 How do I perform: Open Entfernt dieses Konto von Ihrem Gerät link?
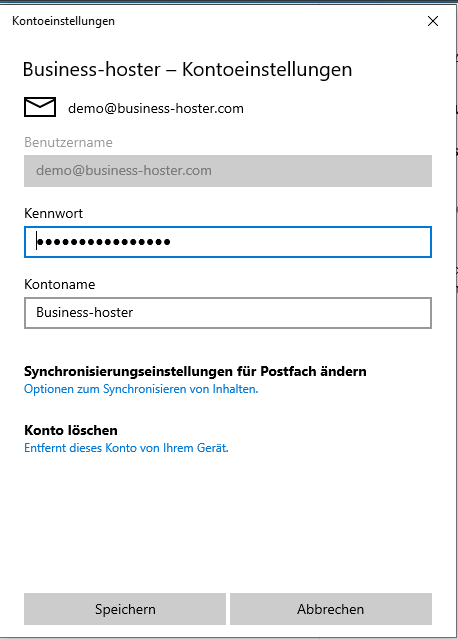(126, 448)
